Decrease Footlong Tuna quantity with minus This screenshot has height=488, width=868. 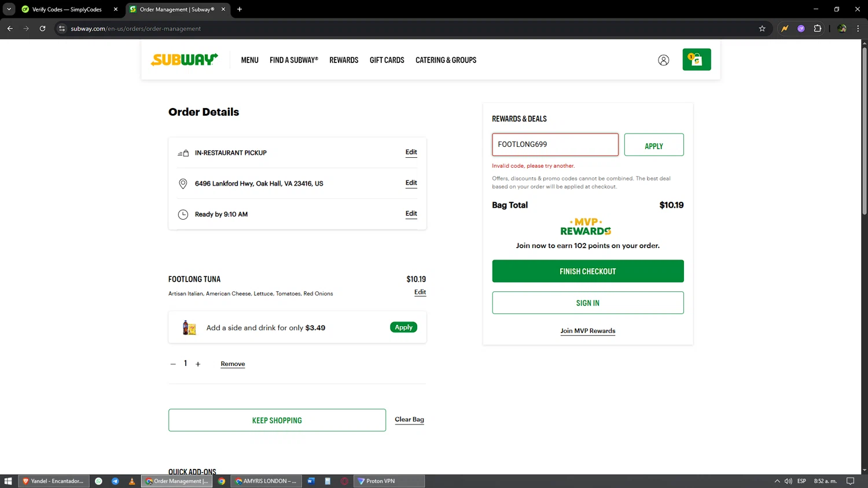[173, 364]
